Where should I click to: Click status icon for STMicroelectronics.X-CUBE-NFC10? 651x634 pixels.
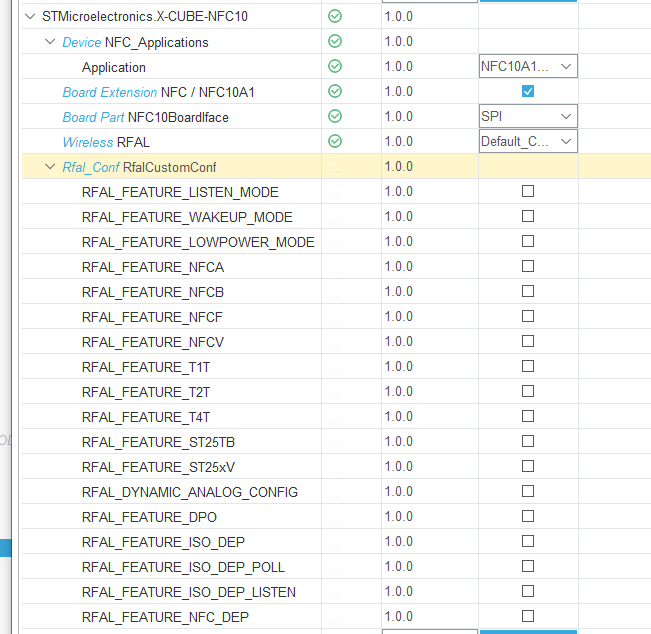click(x=335, y=16)
